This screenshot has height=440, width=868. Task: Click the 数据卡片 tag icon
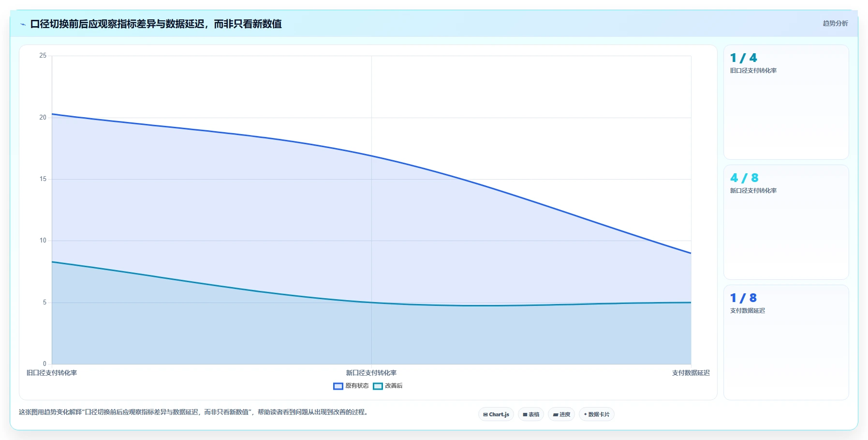[585, 414]
